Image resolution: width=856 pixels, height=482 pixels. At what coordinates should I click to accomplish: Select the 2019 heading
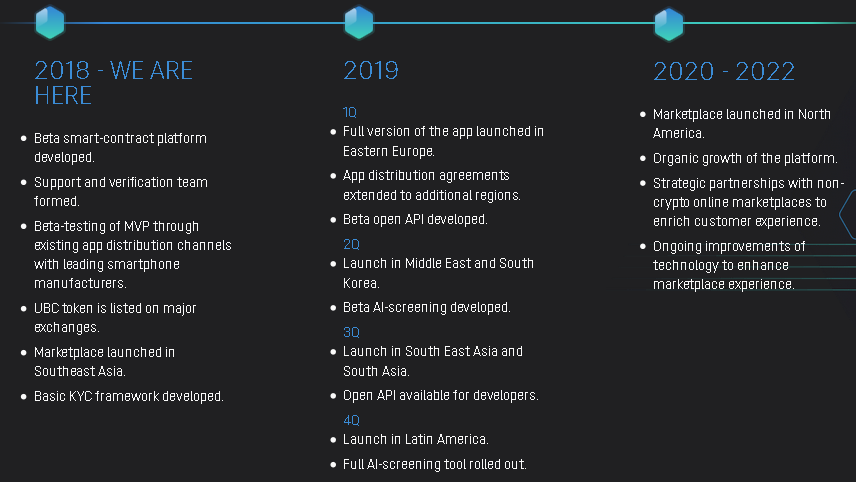coord(371,70)
